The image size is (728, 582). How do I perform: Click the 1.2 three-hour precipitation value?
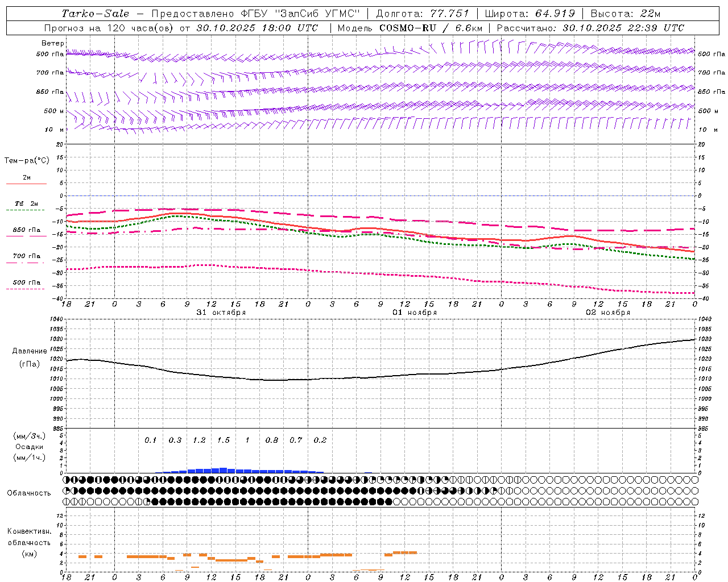(x=199, y=440)
